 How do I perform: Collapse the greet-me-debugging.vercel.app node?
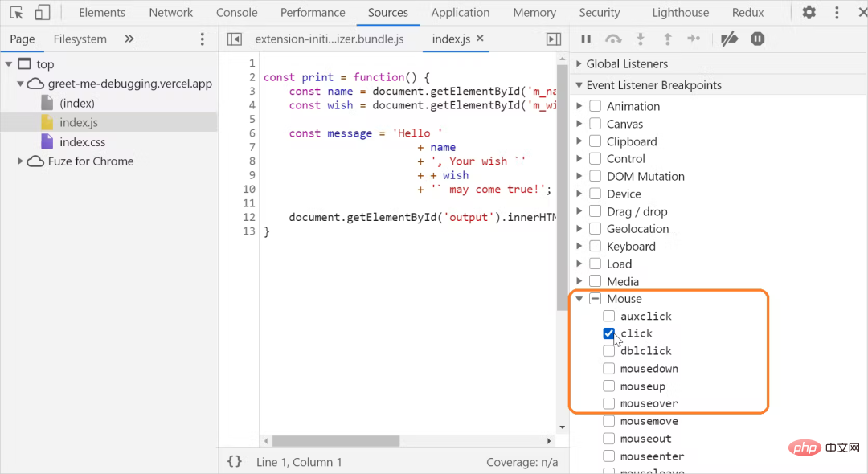click(x=20, y=84)
